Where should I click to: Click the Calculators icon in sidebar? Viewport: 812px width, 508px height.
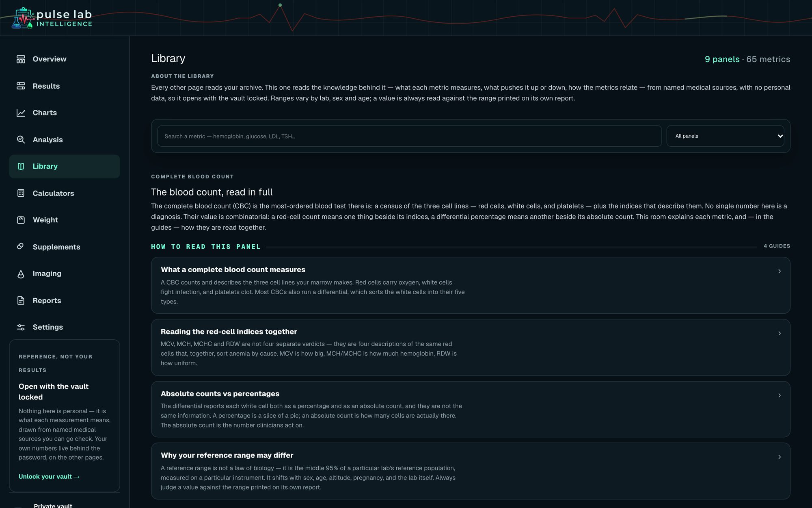pyautogui.click(x=21, y=193)
